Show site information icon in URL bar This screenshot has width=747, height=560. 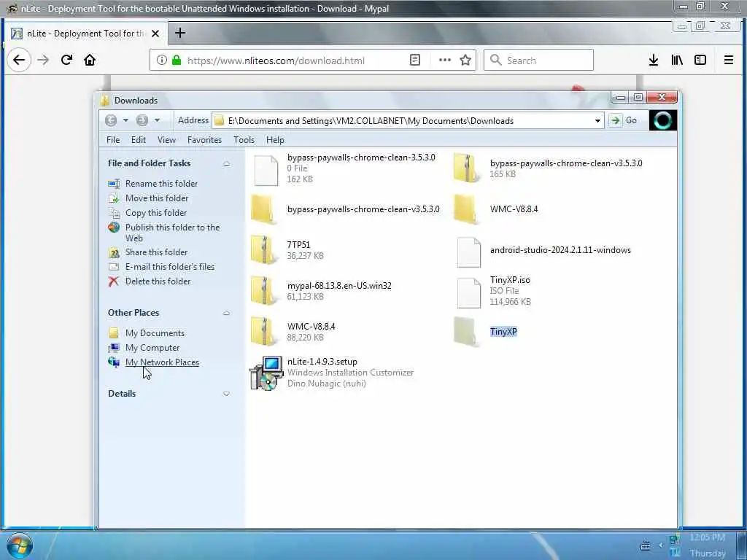point(162,60)
